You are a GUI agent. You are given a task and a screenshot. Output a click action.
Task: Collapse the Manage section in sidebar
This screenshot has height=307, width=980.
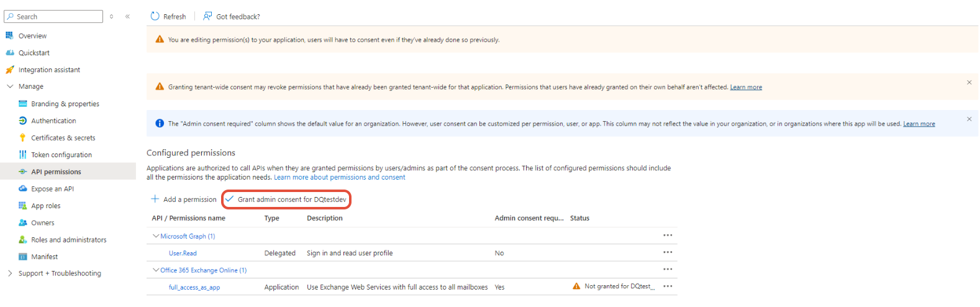tap(10, 86)
